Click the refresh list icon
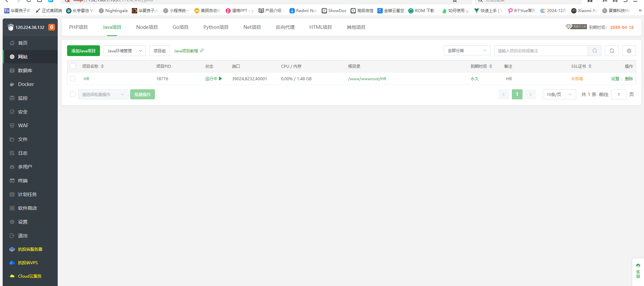644x286 pixels. click(611, 51)
